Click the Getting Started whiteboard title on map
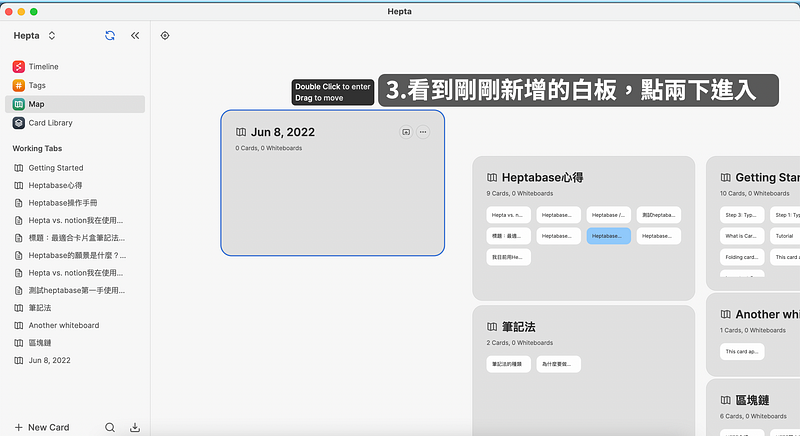The height and width of the screenshot is (436, 800). 767,177
